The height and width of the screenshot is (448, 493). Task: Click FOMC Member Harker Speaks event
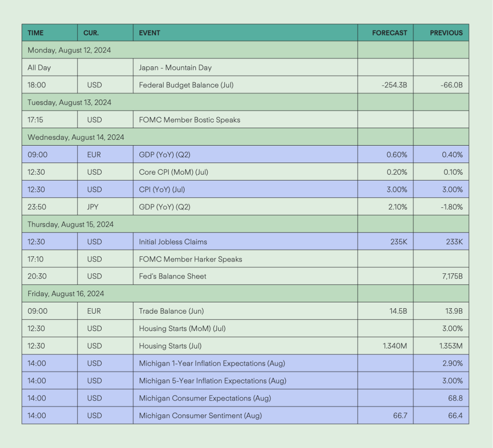(191, 259)
